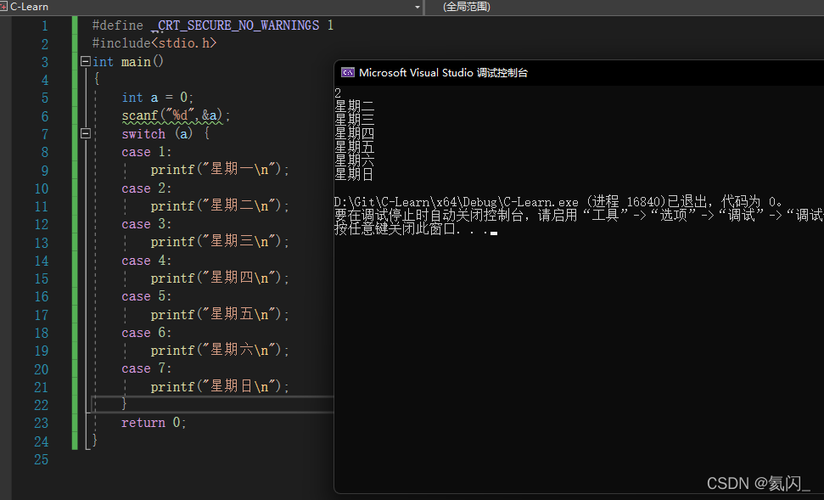Click the return 0; statement

[x=153, y=423]
